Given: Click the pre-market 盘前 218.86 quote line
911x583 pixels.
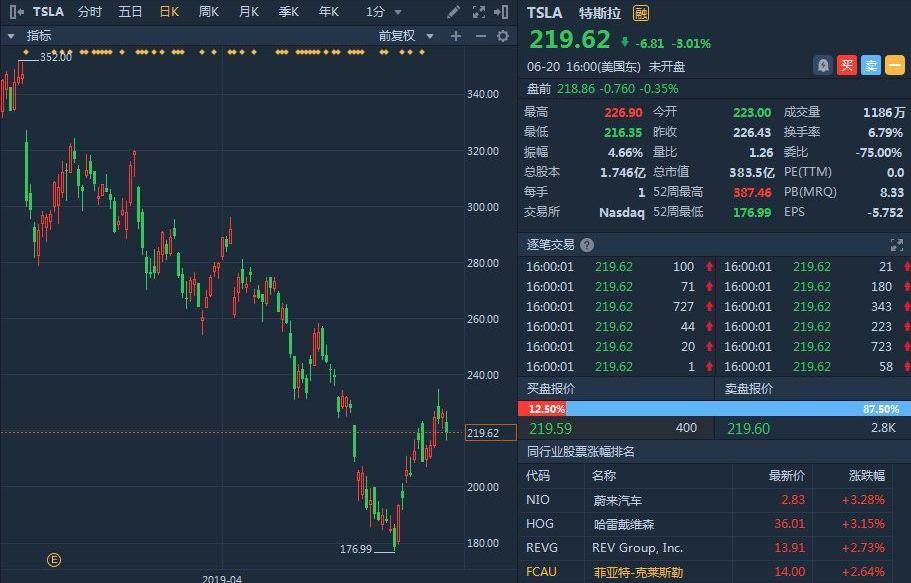Looking at the screenshot, I should (x=602, y=89).
